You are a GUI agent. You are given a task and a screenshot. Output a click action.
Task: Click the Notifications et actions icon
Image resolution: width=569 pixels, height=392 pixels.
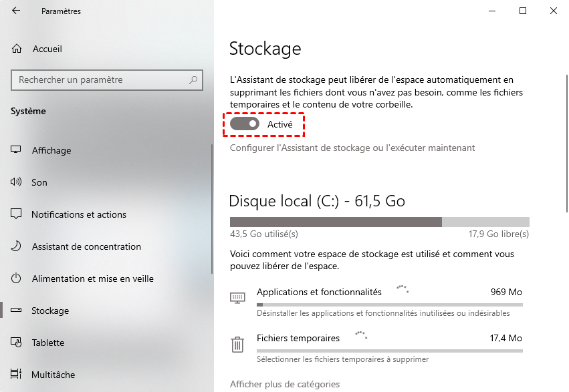(17, 214)
